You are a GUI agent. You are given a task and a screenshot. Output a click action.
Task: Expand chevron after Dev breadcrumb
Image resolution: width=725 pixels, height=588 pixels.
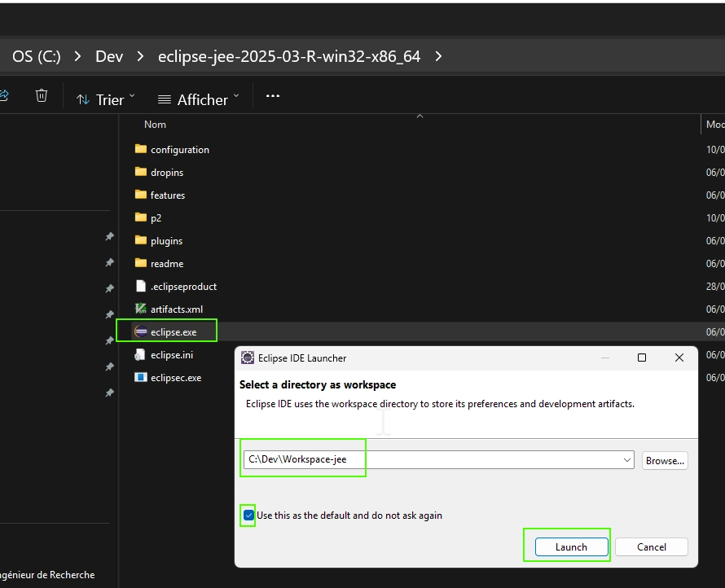pos(140,56)
